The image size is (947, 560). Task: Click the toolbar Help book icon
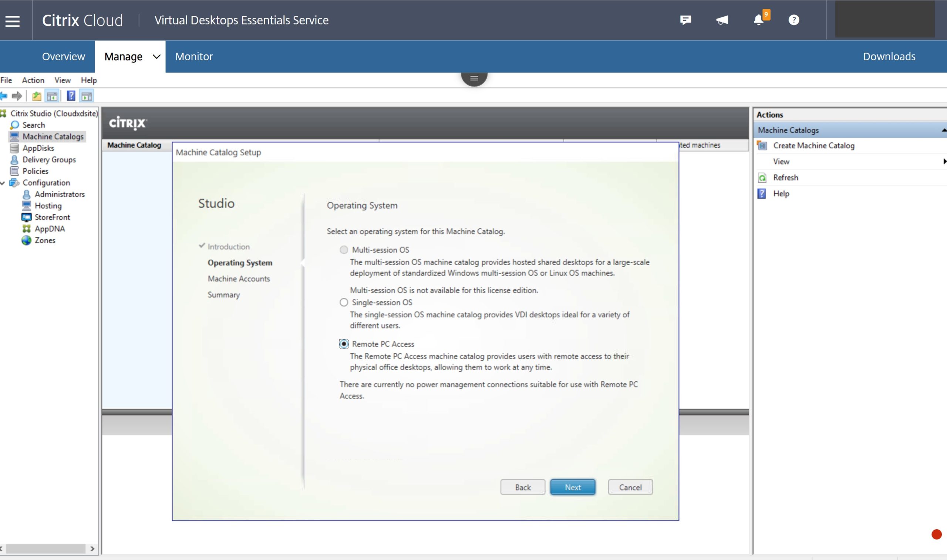[71, 96]
